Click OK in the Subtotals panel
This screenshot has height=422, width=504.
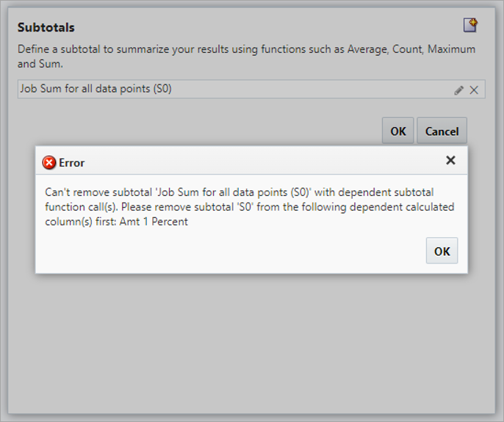point(398,131)
